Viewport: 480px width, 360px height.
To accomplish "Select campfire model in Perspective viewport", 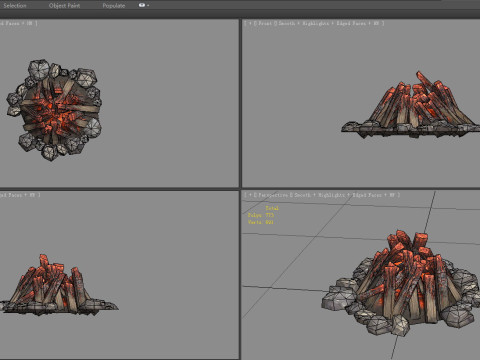I will coord(400,283).
